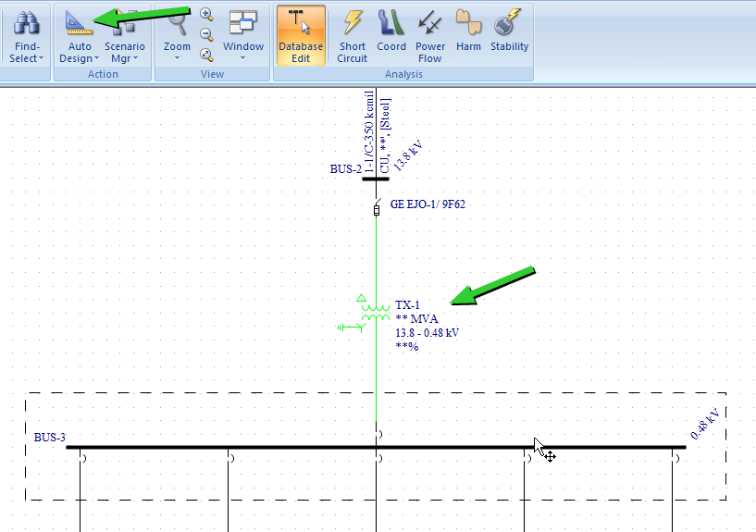
Task: Run Power Flow analysis
Action: tap(430, 35)
